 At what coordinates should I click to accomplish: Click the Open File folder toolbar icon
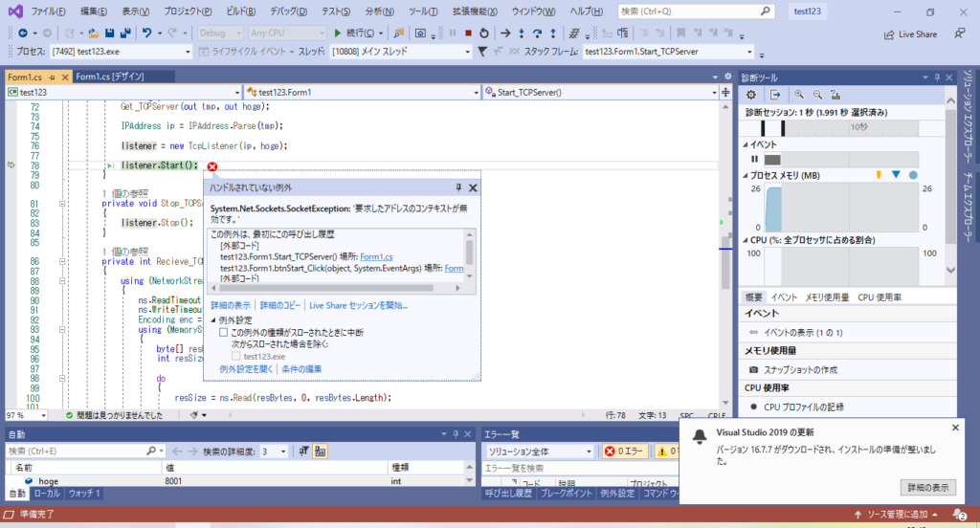point(93,33)
